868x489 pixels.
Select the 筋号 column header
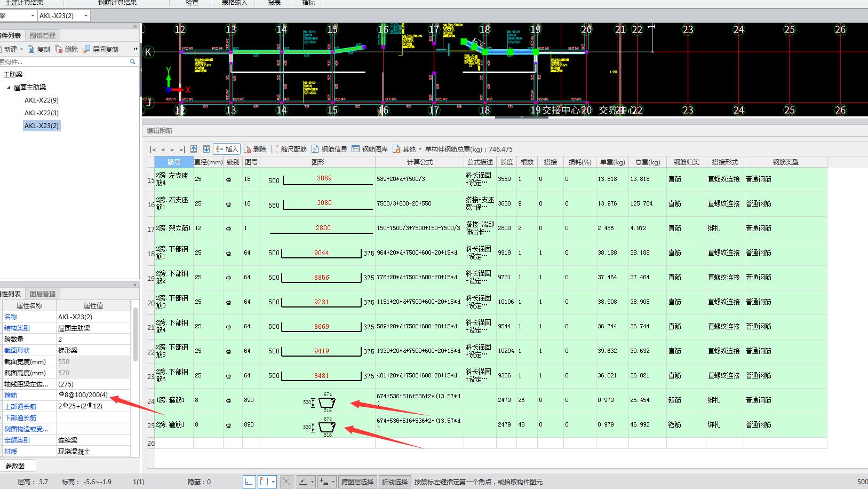pos(174,162)
